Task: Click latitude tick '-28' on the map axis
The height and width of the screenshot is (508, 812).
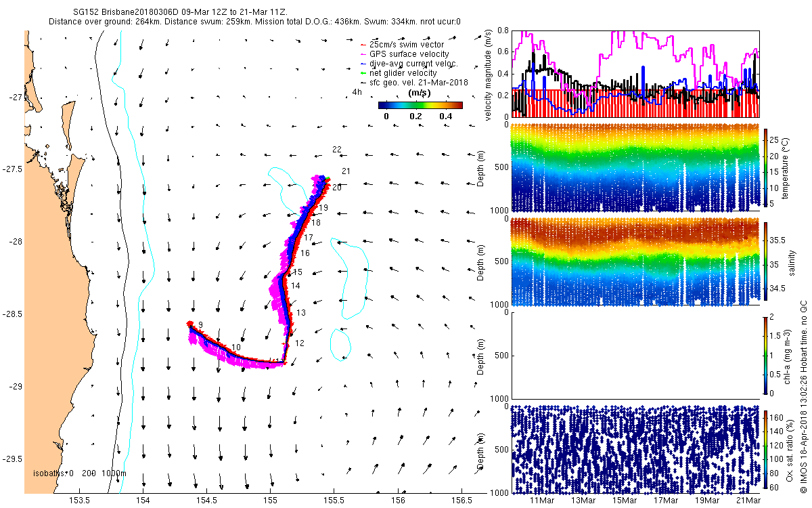Action: pos(15,242)
